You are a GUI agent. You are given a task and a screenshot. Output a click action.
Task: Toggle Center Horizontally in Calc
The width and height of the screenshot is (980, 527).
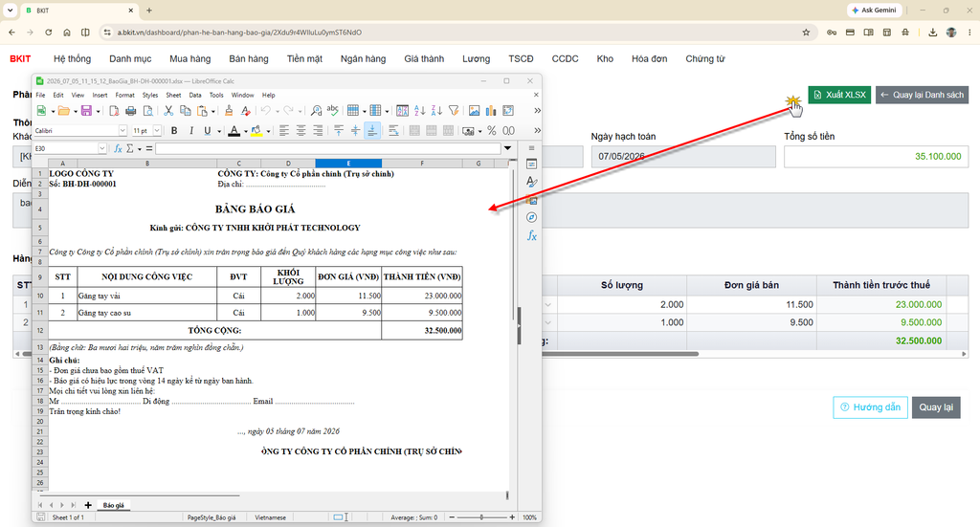(301, 130)
